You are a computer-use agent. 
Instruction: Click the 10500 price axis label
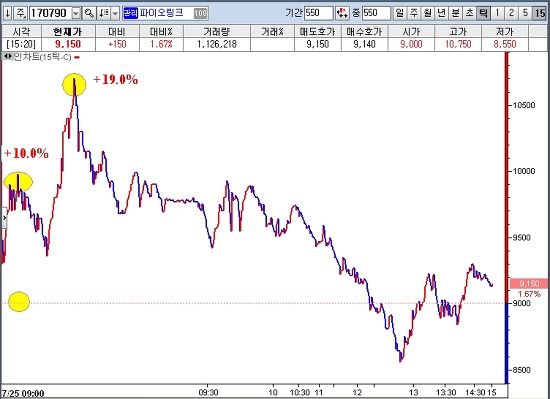(x=524, y=105)
